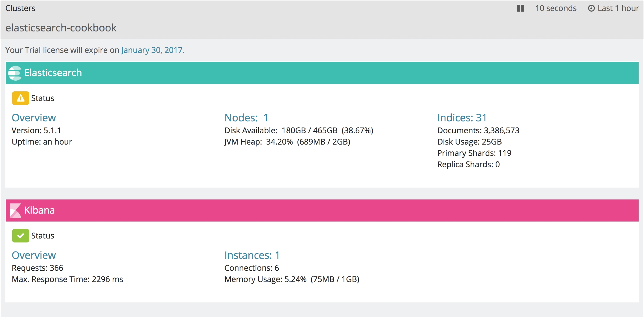Click the Requests: 366 line
The height and width of the screenshot is (318, 644).
[37, 268]
